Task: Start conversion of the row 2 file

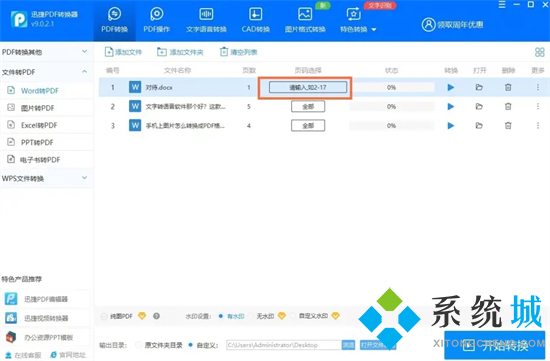Action: pos(451,106)
